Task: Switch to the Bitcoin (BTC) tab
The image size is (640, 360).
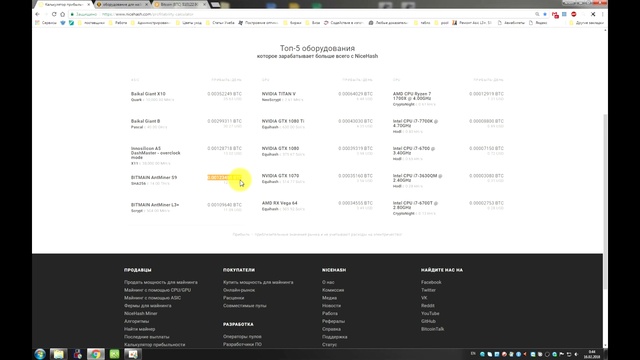Action: coord(180,4)
